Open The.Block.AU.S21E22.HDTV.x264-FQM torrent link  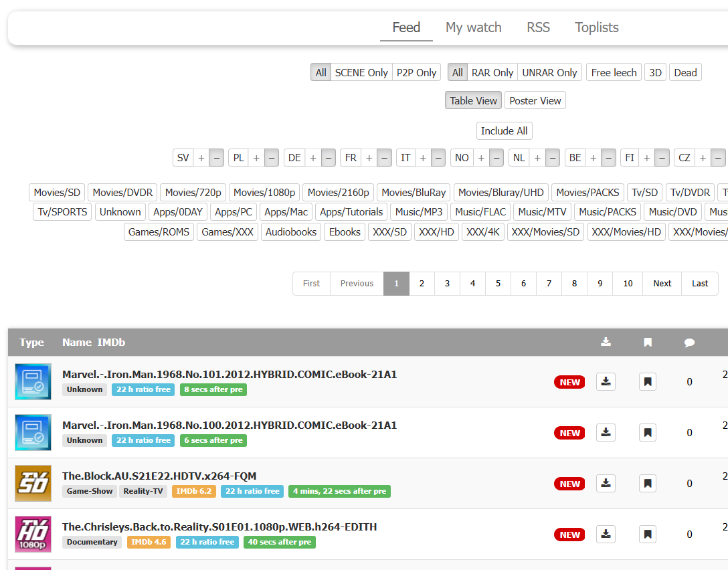coord(159,476)
